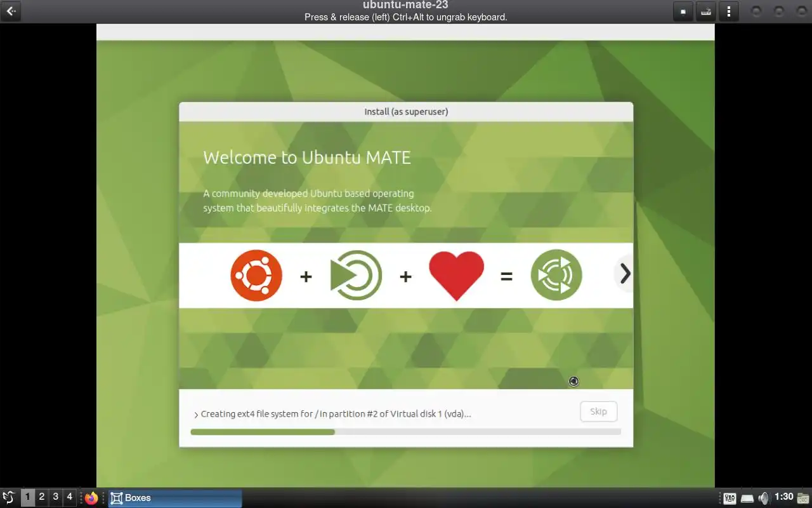The image size is (812, 508).
Task: Click 'Creating ext4 file system' status text
Action: coord(336,414)
